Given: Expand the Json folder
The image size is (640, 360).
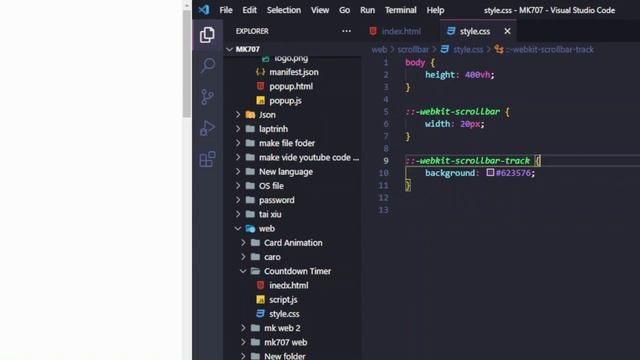Looking at the screenshot, I should point(238,115).
